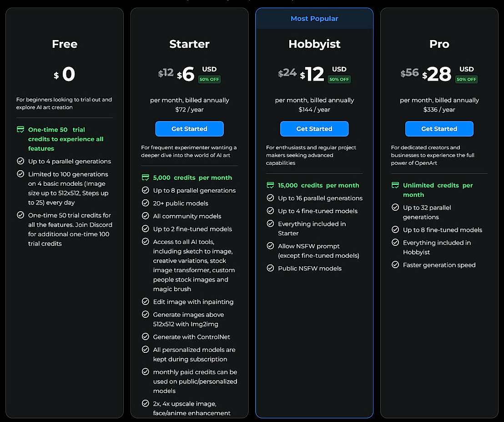The image size is (504, 422).
Task: Click Get Started for the Hobbyist plan
Action: (314, 129)
